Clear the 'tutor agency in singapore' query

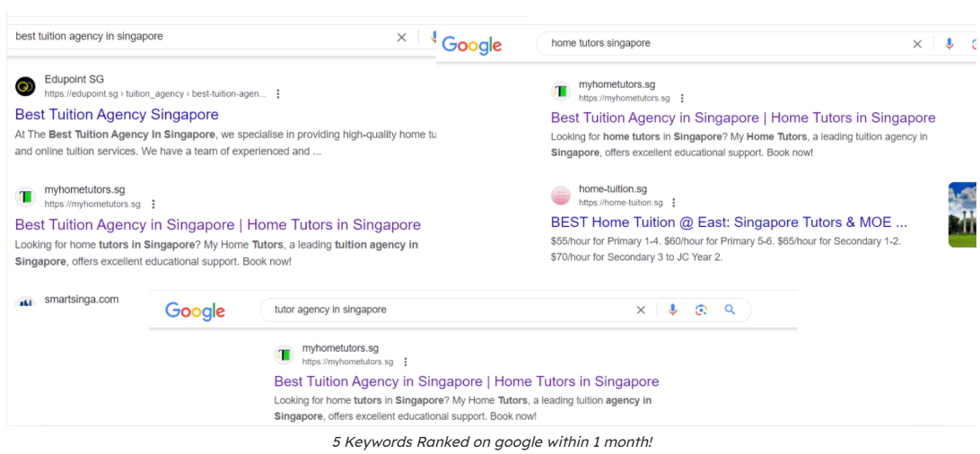coord(641,310)
